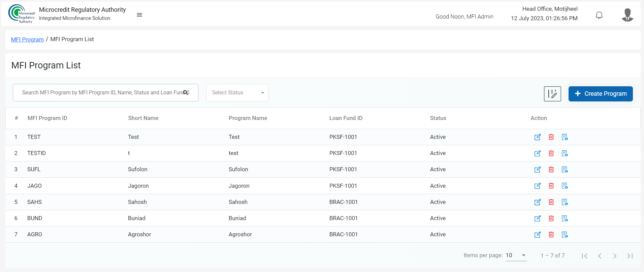Open the items per page dropdown
This screenshot has width=644, height=272.
[516, 255]
